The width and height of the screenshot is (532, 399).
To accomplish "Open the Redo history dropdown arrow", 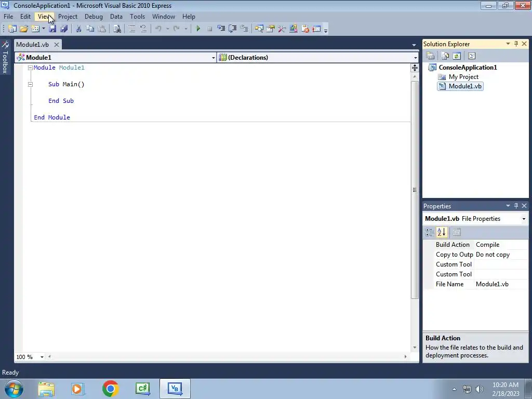I will click(x=185, y=29).
